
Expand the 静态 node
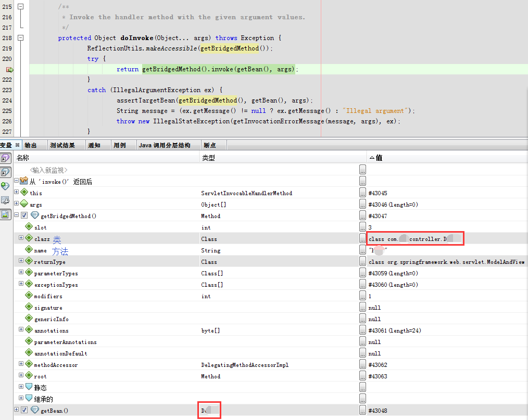pos(21,386)
